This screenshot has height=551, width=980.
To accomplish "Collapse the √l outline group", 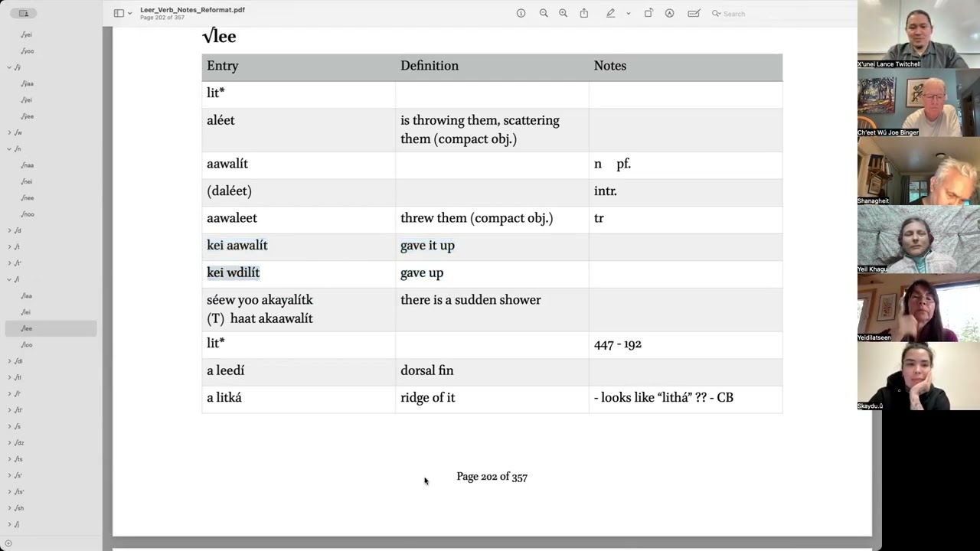I will 9,279.
